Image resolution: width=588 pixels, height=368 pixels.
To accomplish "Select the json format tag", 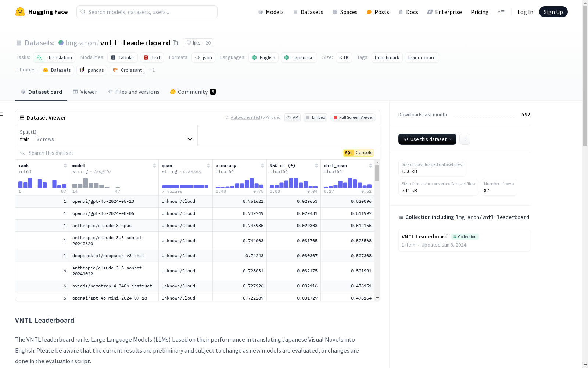I will coord(203,57).
